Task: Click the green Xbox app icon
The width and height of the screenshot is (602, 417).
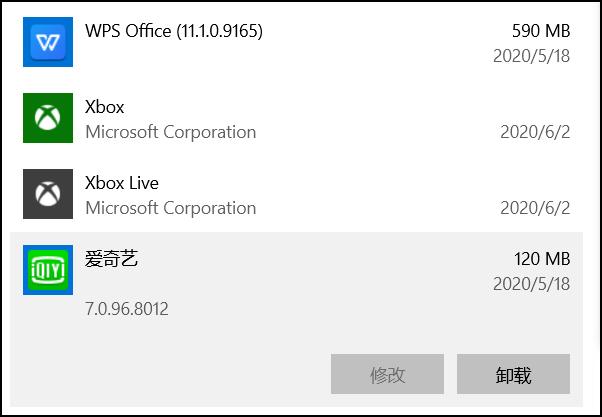Action: (x=47, y=119)
